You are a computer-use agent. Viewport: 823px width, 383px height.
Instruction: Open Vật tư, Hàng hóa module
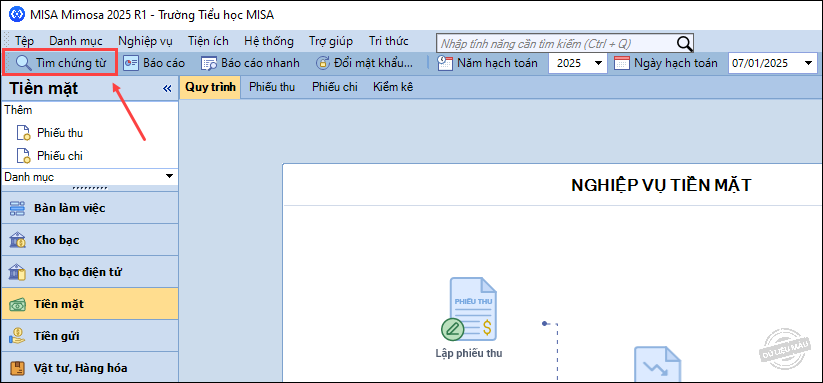click(89, 368)
